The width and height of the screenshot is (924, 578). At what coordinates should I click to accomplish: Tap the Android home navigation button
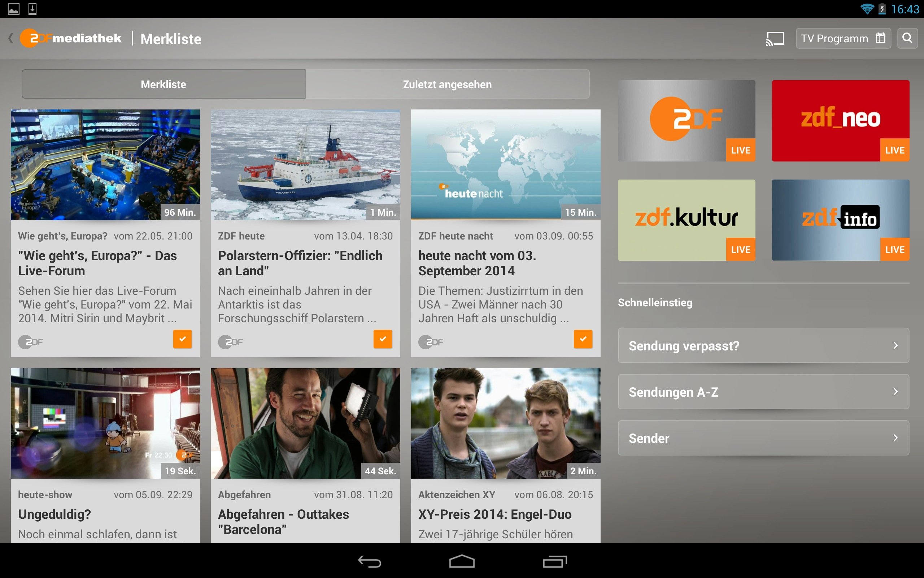tap(462, 561)
